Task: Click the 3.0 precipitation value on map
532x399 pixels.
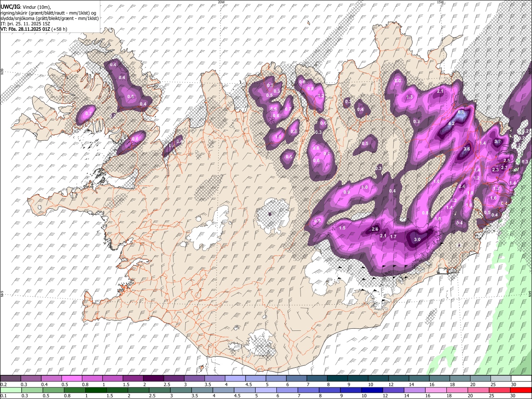Action: [418, 239]
